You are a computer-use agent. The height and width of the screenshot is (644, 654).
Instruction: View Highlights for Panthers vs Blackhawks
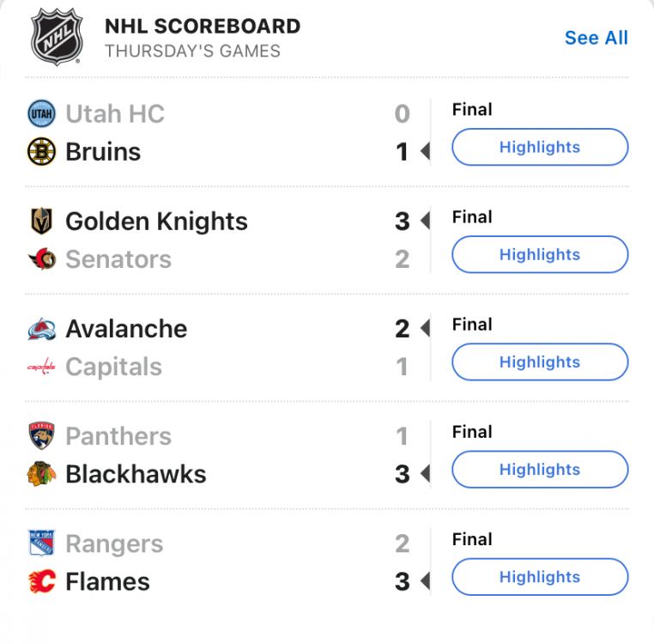pos(540,469)
